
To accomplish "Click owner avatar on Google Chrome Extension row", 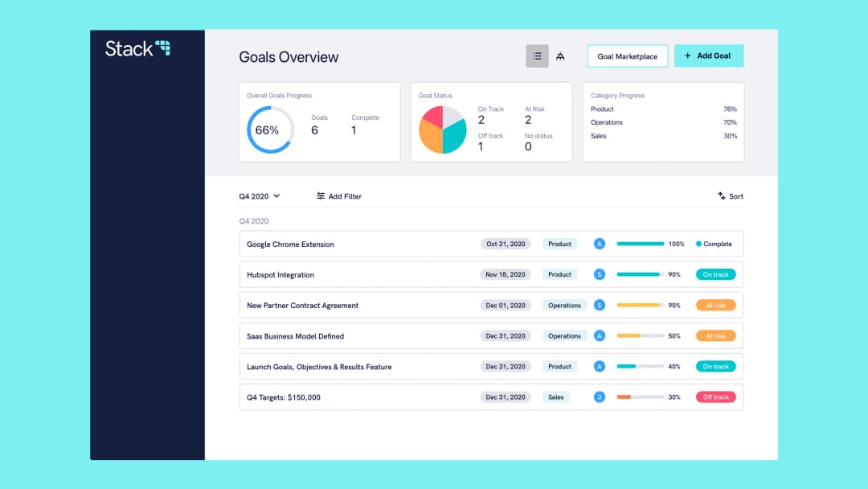I will pyautogui.click(x=599, y=244).
